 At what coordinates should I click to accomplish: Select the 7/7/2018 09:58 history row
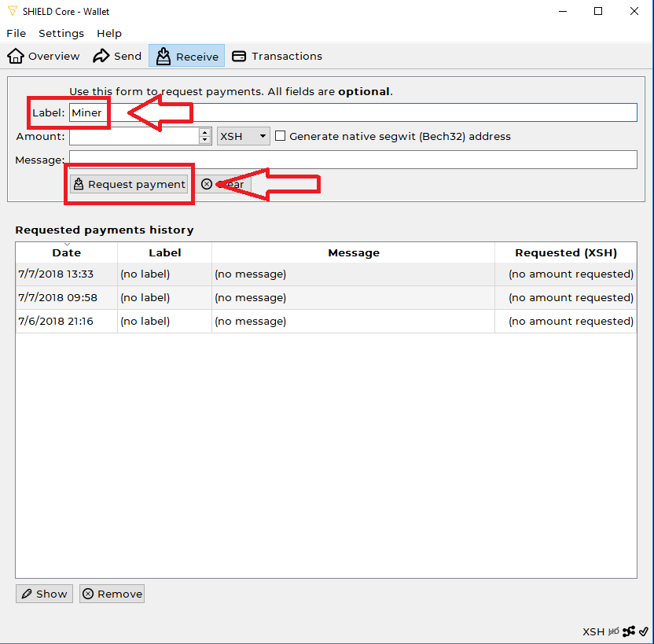click(326, 297)
